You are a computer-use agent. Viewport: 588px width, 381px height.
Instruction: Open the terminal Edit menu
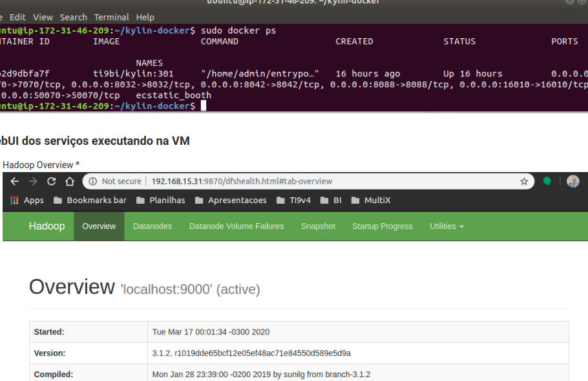17,17
